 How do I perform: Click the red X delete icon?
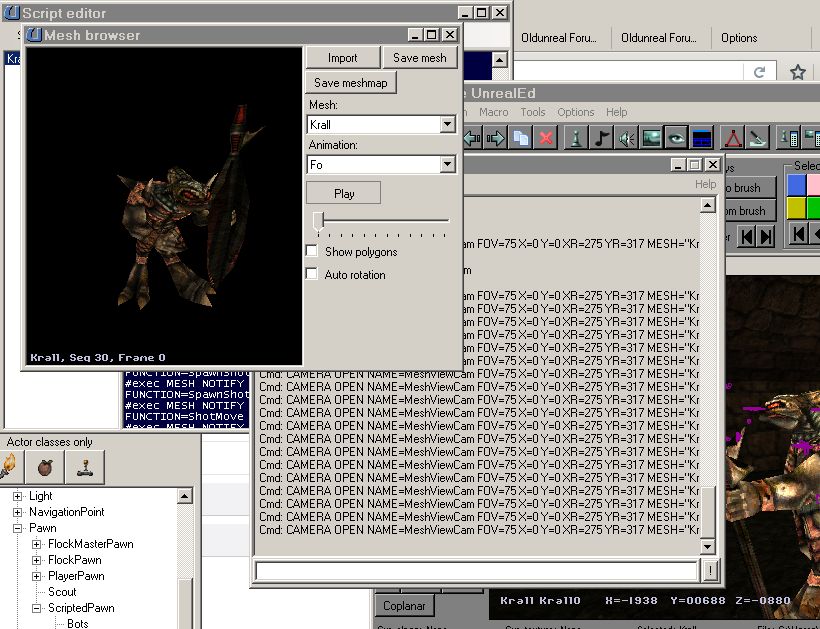(545, 138)
